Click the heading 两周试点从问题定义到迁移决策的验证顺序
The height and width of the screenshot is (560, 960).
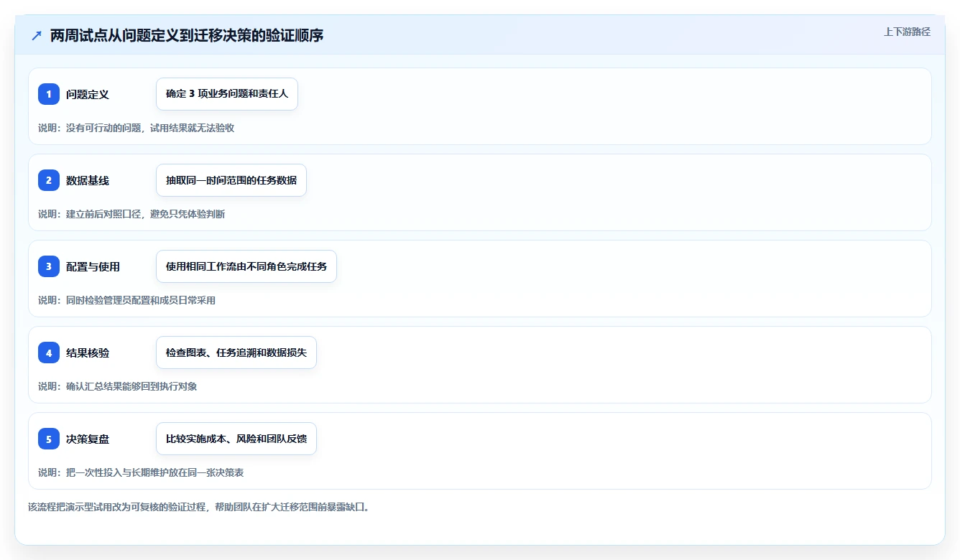[x=187, y=36]
